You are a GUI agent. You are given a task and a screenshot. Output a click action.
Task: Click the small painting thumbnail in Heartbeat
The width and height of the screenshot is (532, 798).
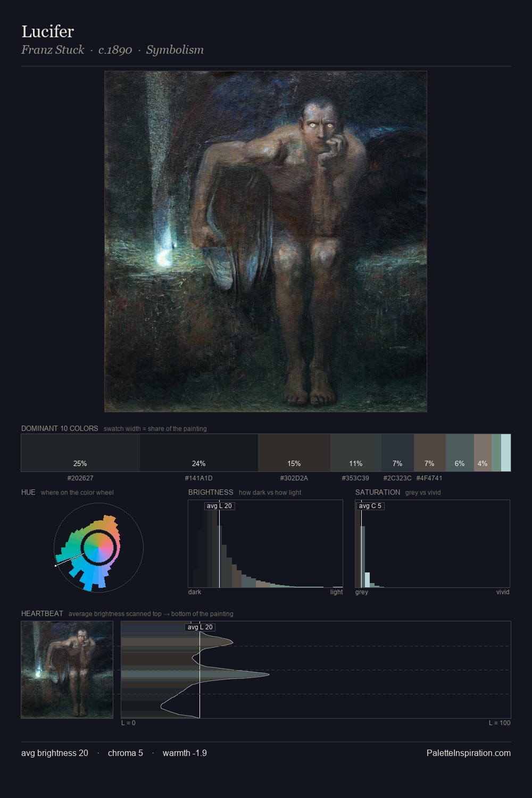67,670
